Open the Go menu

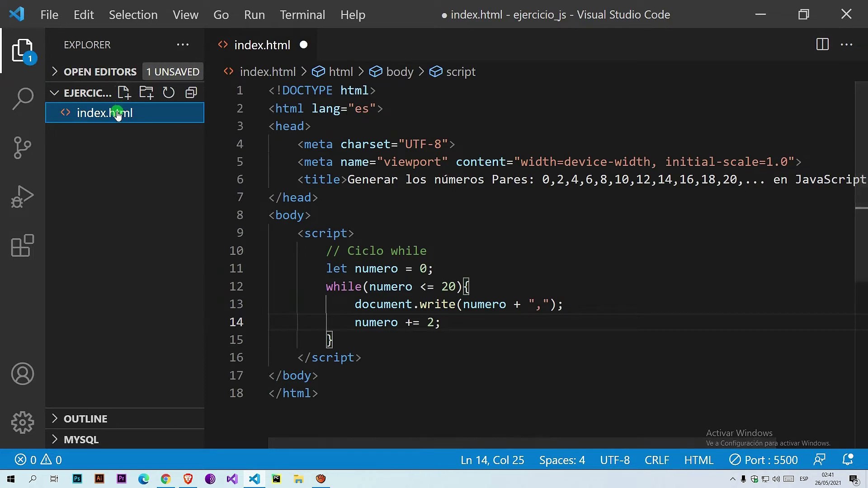pyautogui.click(x=221, y=14)
